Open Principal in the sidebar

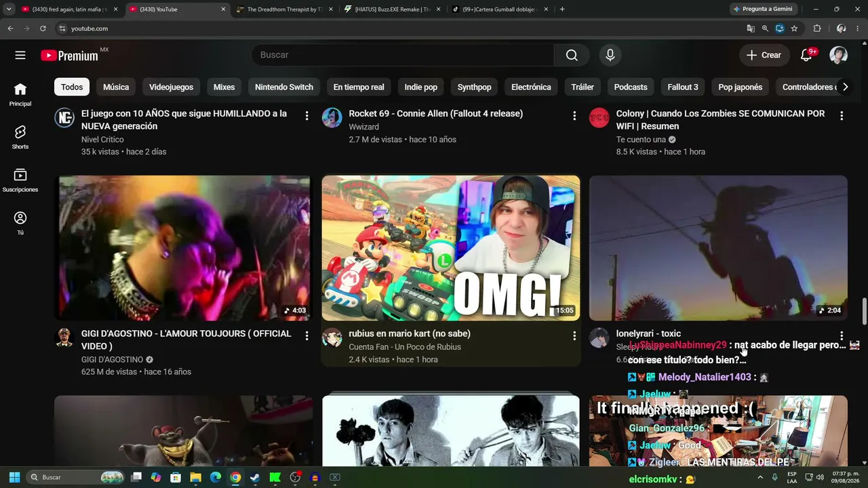(20, 95)
